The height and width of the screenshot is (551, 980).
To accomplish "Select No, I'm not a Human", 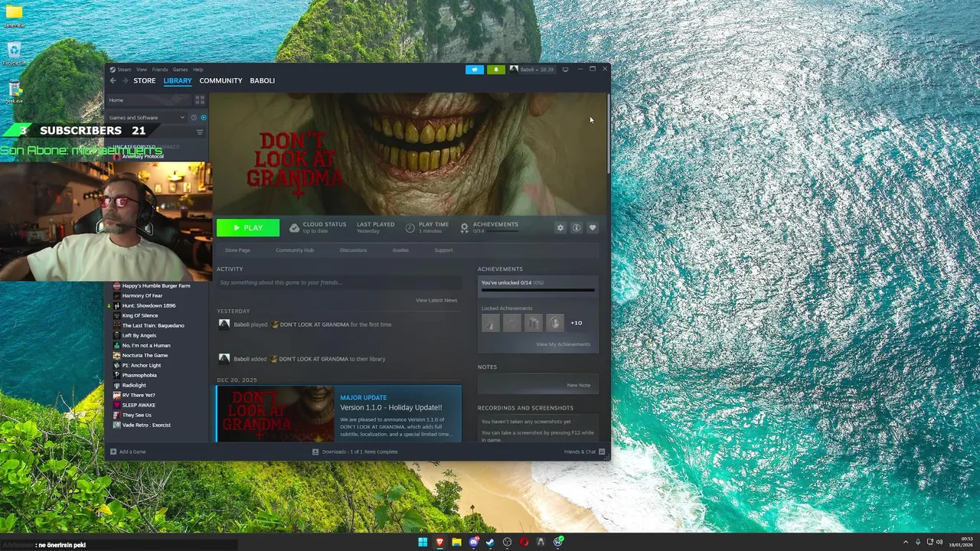I will tap(146, 345).
